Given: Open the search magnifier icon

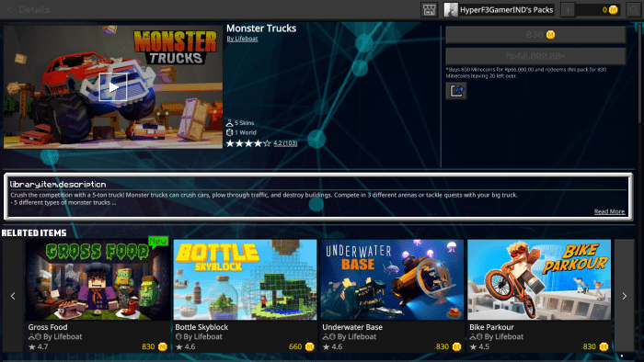Looking at the screenshot, I should click(x=634, y=10).
